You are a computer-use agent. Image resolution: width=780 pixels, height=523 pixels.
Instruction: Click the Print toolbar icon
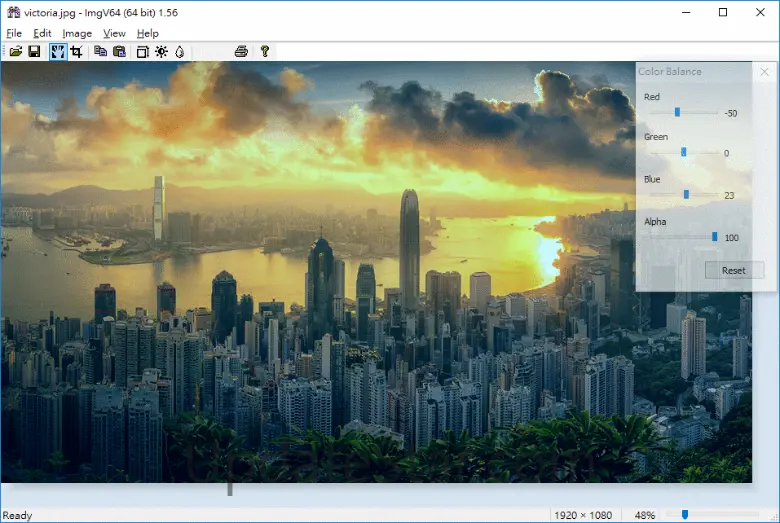pyautogui.click(x=241, y=51)
